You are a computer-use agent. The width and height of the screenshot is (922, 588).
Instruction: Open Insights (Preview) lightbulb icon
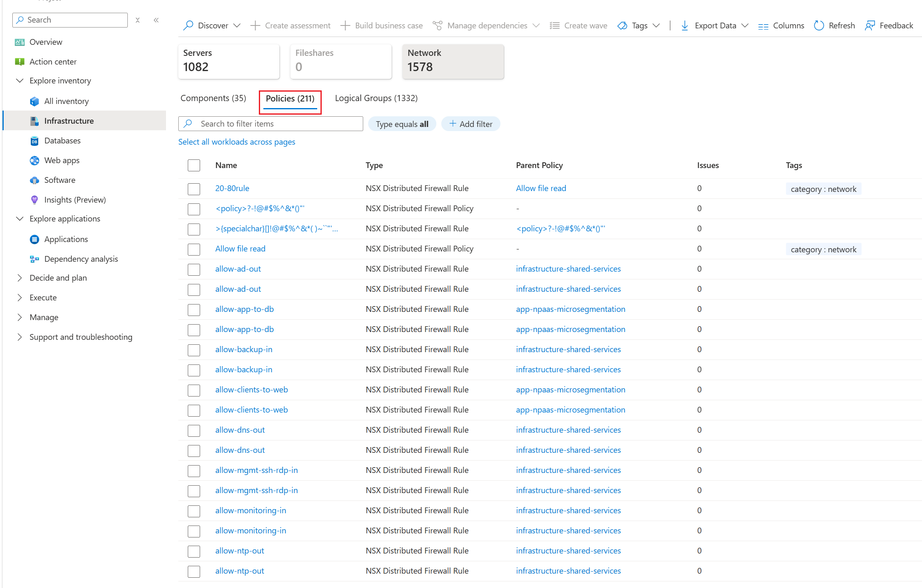35,200
